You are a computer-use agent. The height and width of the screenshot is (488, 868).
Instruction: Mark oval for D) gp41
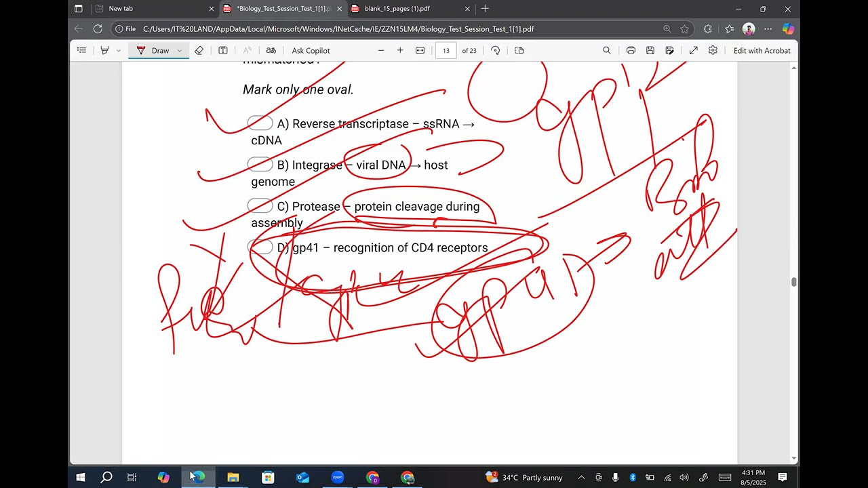point(260,247)
